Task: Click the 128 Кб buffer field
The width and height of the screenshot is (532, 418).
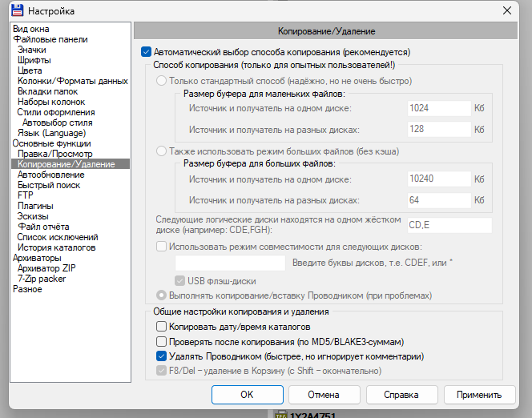Action: point(439,129)
